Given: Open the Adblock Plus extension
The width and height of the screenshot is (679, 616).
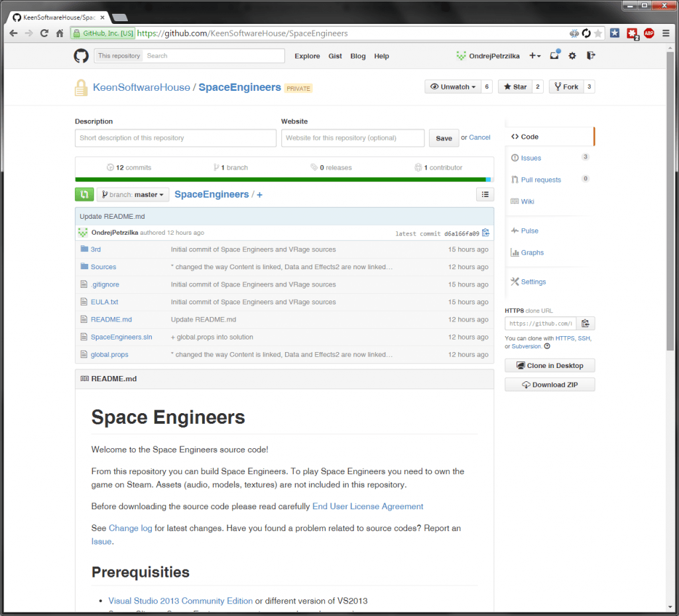Looking at the screenshot, I should [x=648, y=33].
